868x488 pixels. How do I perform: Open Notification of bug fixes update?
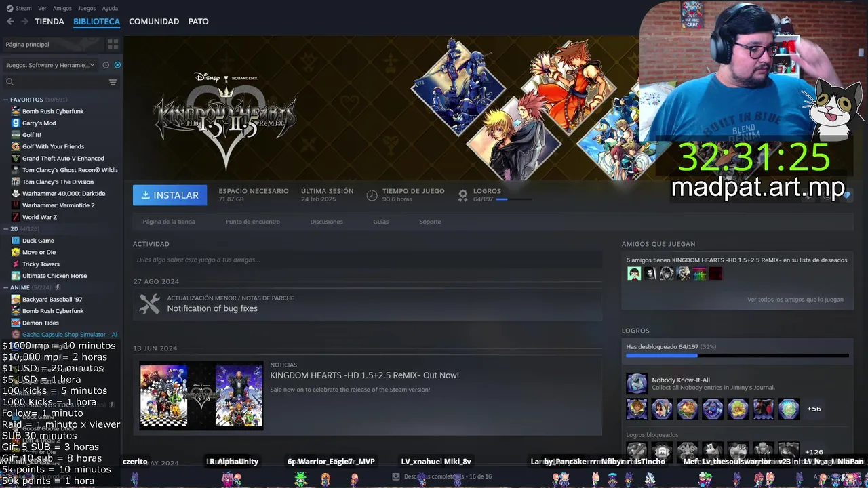(x=212, y=308)
